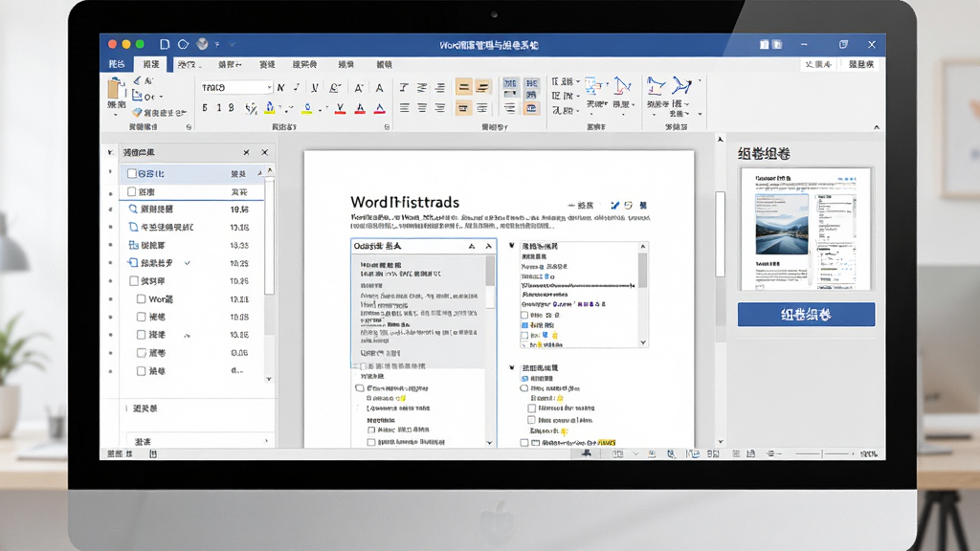Click the left of two title bar panel icons
The image size is (980, 551).
click(x=764, y=44)
